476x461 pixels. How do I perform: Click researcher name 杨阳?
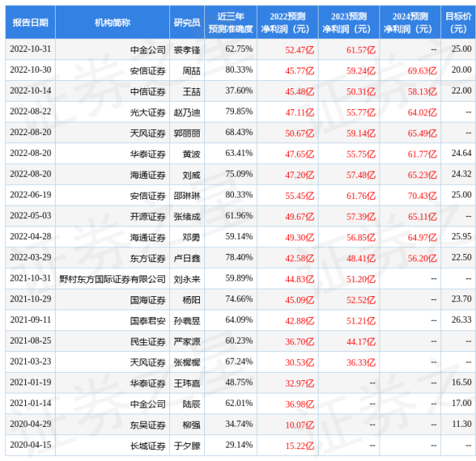192,300
